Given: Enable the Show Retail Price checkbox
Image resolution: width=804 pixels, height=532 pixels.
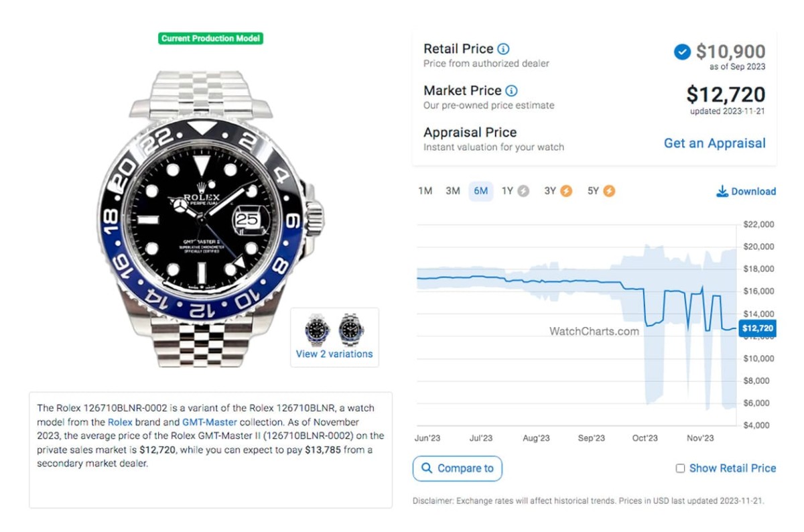Looking at the screenshot, I should pyautogui.click(x=680, y=468).
